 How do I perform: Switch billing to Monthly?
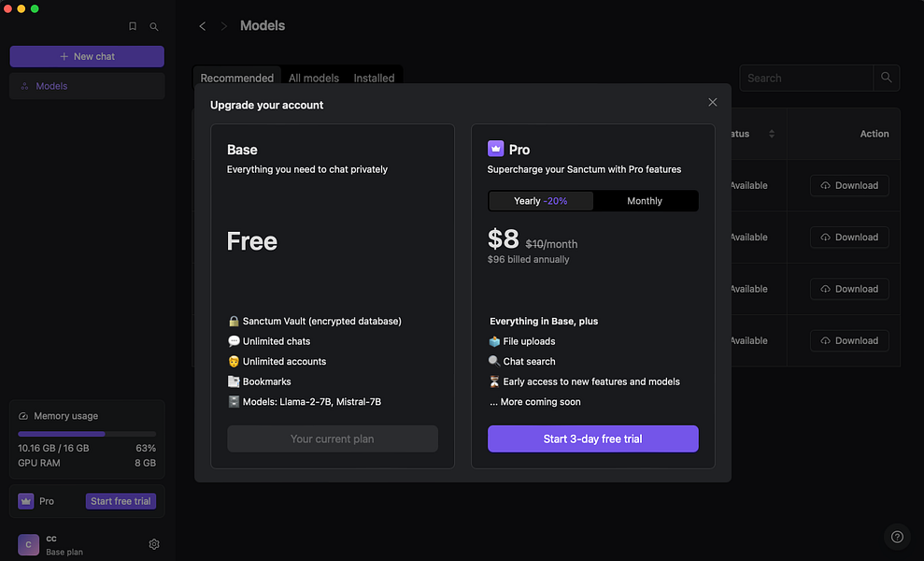pyautogui.click(x=645, y=201)
